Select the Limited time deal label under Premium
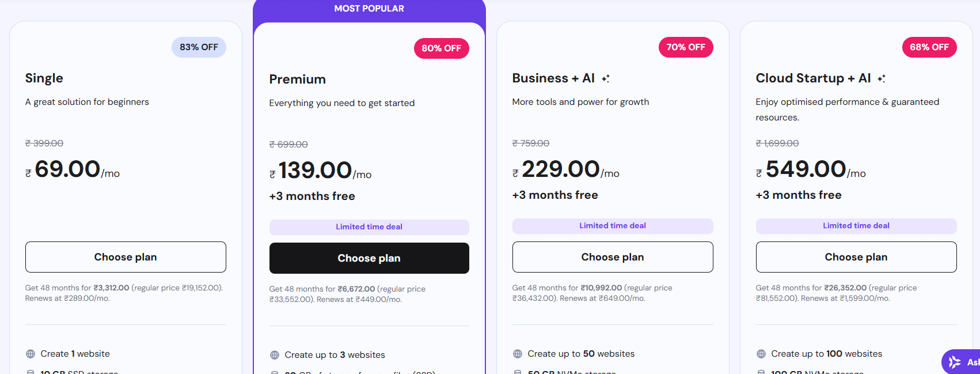Image resolution: width=980 pixels, height=374 pixels. (x=369, y=227)
